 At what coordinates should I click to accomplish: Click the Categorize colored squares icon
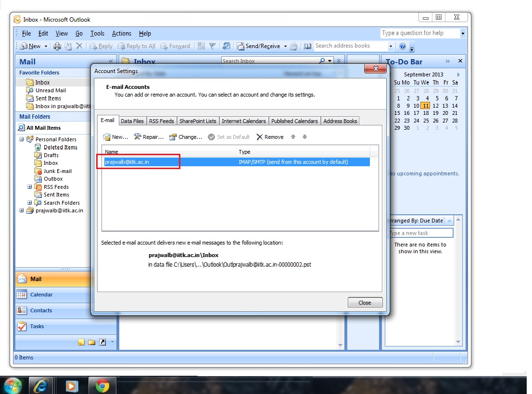tap(201, 46)
